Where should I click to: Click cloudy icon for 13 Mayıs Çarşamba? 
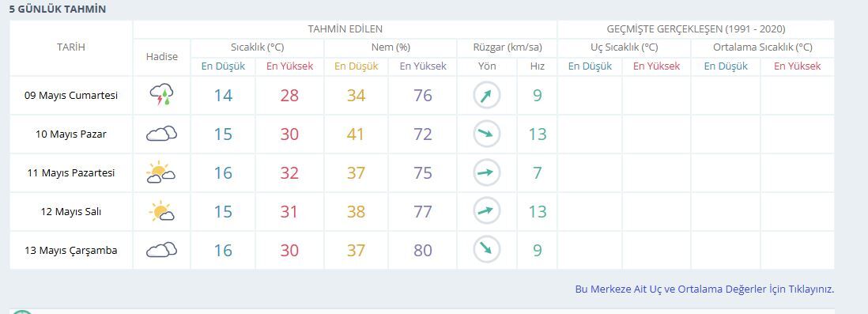point(161,250)
